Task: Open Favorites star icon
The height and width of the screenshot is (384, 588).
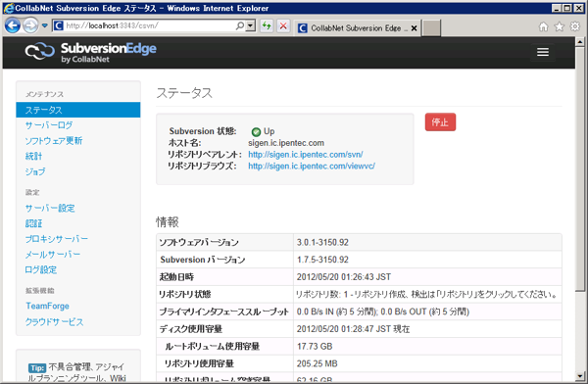Action: click(560, 26)
